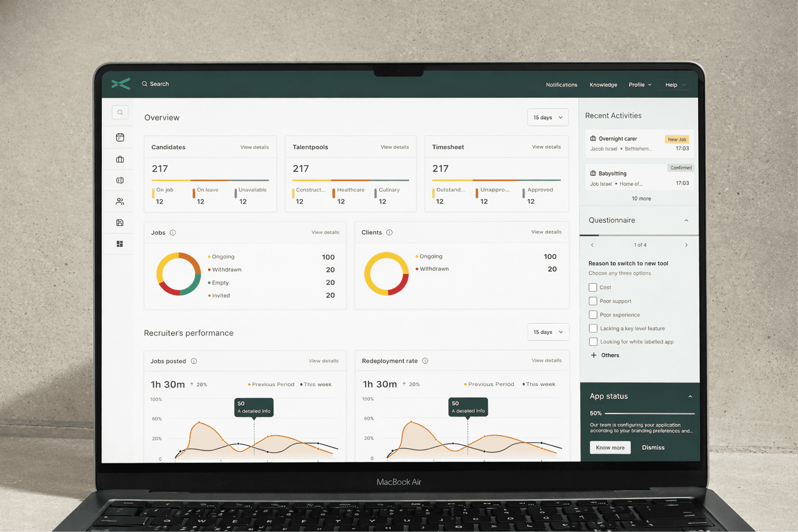Check Lacking a key level feature
The height and width of the screenshot is (532, 798).
pyautogui.click(x=593, y=328)
